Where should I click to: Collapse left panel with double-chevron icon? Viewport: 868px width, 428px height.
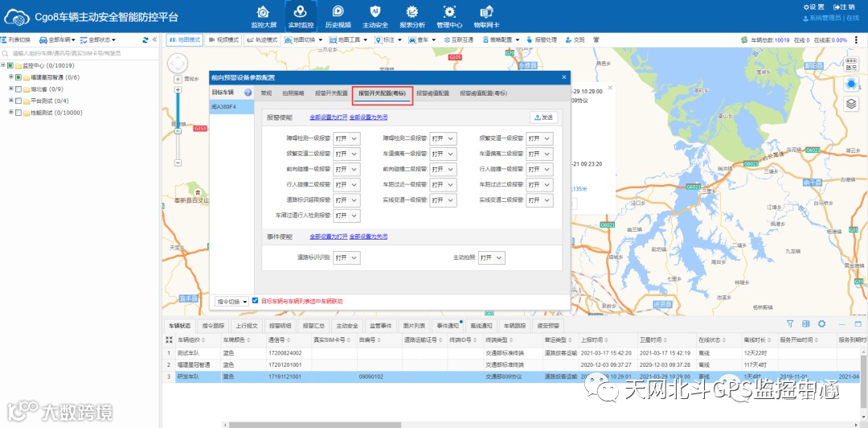[x=155, y=40]
